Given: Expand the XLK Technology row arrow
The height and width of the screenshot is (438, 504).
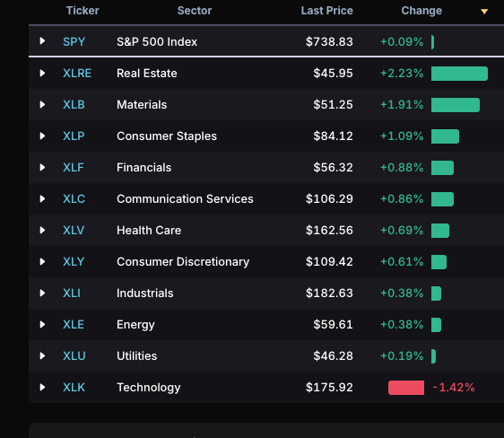Looking at the screenshot, I should tap(42, 387).
